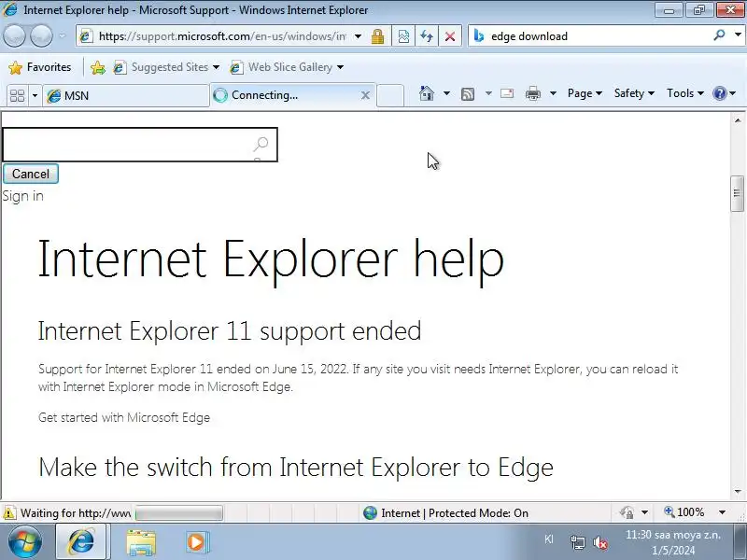Click the Internet zone globe icon
This screenshot has height=560, width=747.
click(370, 512)
